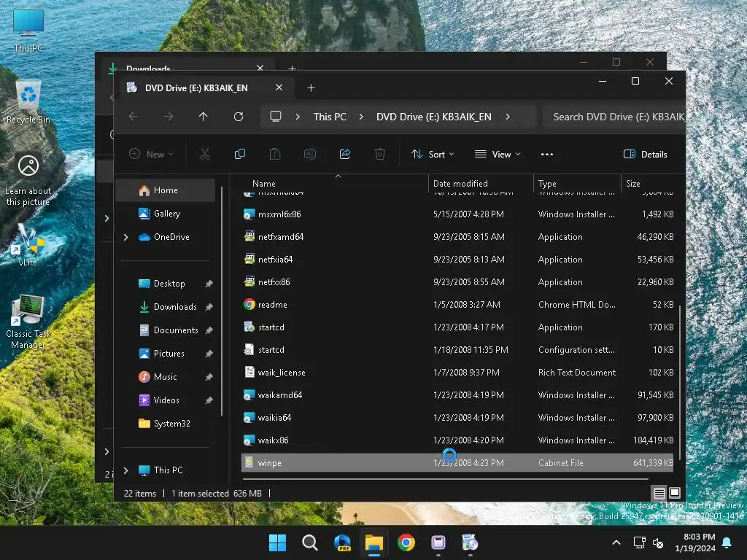The width and height of the screenshot is (747, 560).
Task: Click This PC breadcrumb in address bar
Action: (x=330, y=117)
